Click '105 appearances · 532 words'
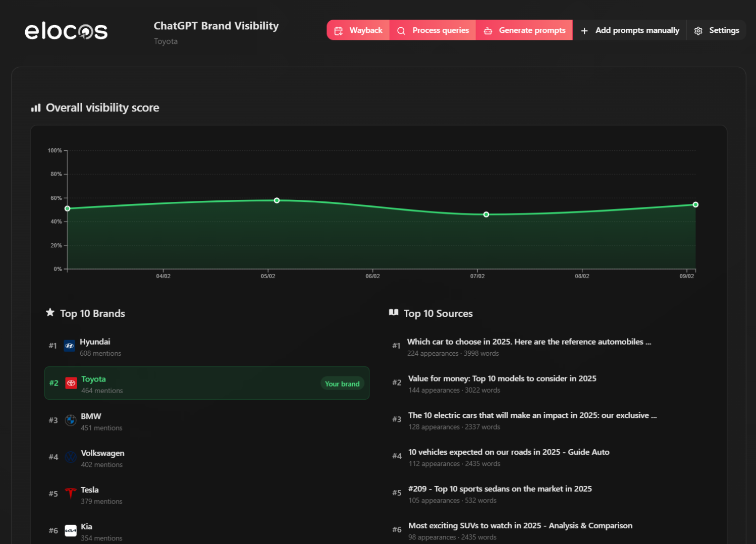756x544 pixels. (x=452, y=501)
